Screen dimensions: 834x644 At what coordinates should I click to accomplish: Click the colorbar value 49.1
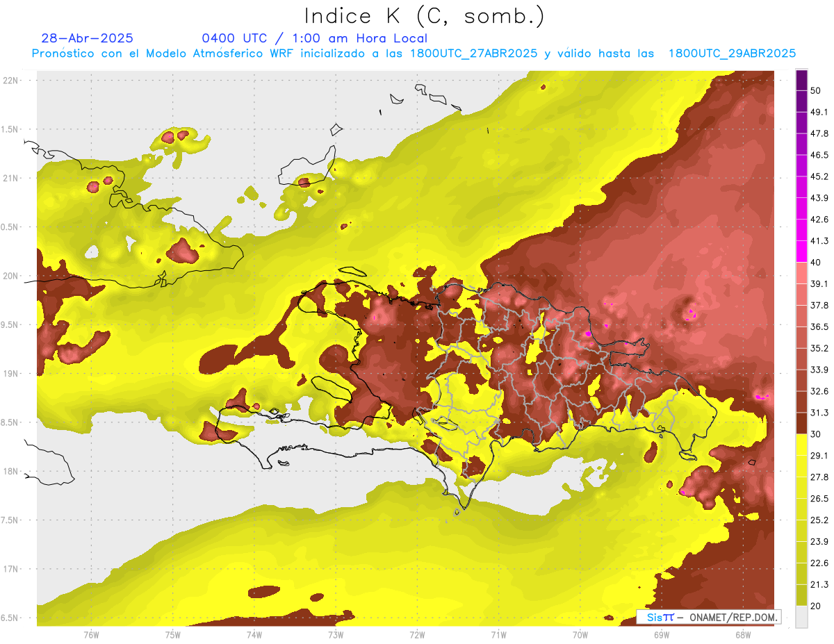[x=819, y=112]
